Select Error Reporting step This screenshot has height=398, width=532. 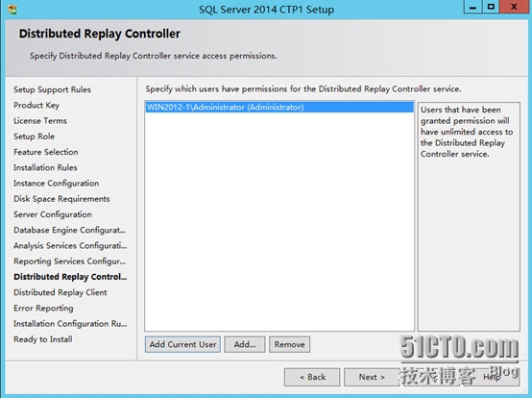tap(43, 309)
